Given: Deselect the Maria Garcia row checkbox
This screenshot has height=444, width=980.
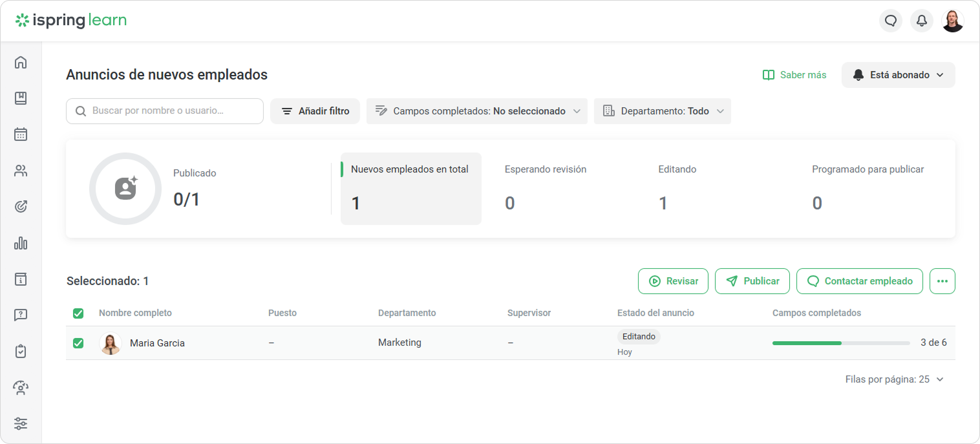Looking at the screenshot, I should (78, 343).
